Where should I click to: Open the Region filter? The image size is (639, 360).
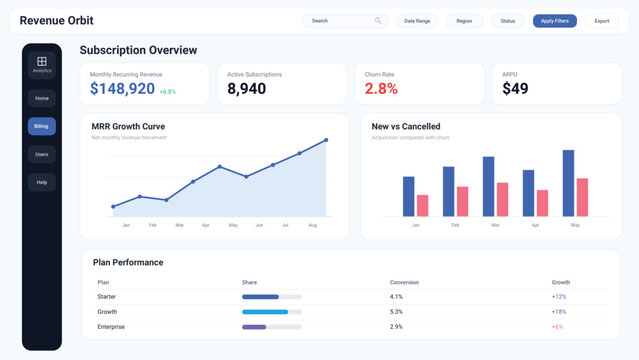coord(464,21)
